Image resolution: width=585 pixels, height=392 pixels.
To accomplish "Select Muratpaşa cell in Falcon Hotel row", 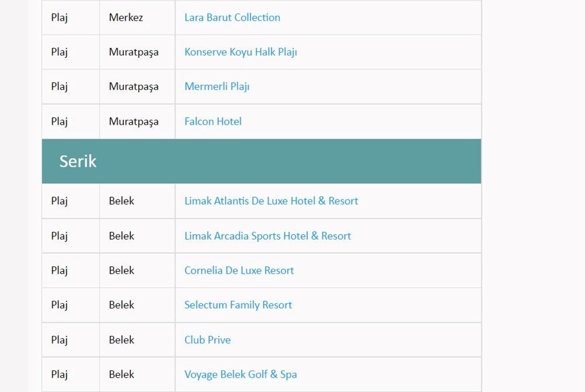I will point(133,122).
